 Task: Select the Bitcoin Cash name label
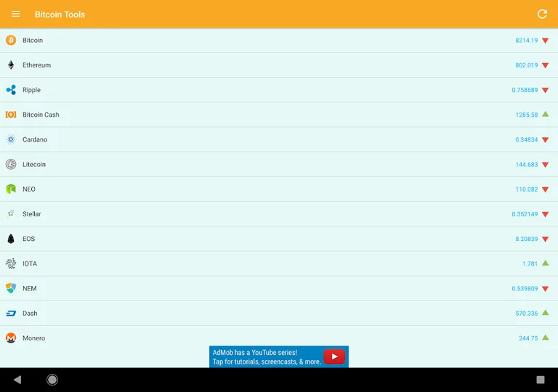click(41, 115)
